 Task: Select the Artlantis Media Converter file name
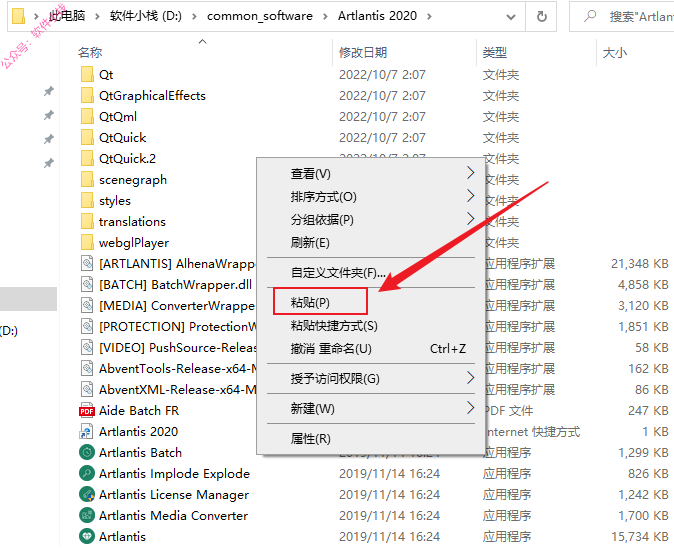(173, 516)
